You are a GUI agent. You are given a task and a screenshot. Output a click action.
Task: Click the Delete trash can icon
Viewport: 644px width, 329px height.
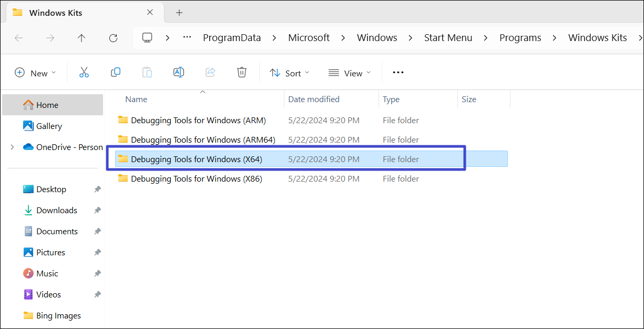pyautogui.click(x=242, y=73)
